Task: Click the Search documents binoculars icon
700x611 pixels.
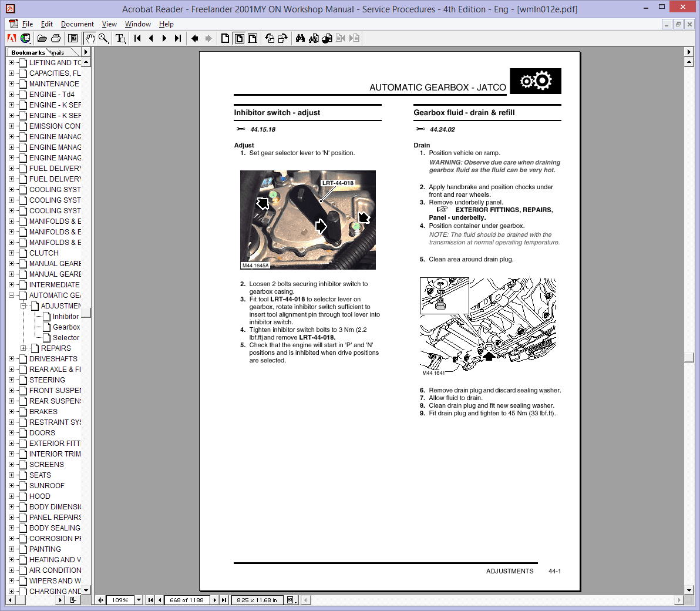Action: pyautogui.click(x=314, y=38)
